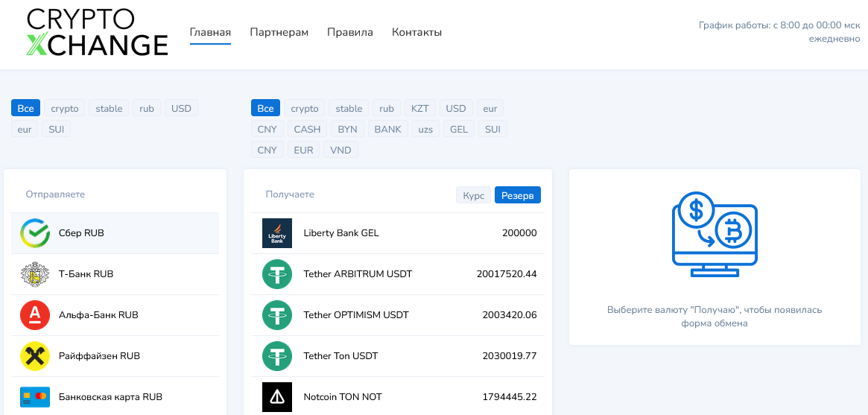The width and height of the screenshot is (868, 415).
Task: Click the Notcoin triangle icon
Action: coord(276,396)
